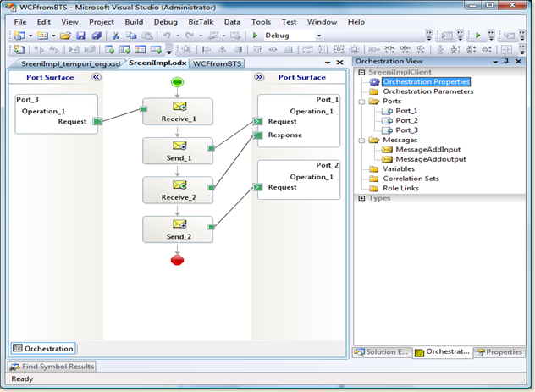The height and width of the screenshot is (392, 535).
Task: Collapse the SreeniImplClient section
Action: pyautogui.click(x=361, y=72)
